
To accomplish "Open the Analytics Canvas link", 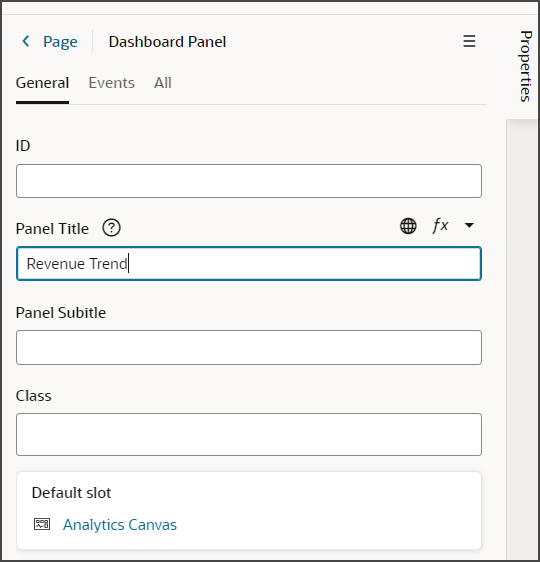I will [x=120, y=525].
